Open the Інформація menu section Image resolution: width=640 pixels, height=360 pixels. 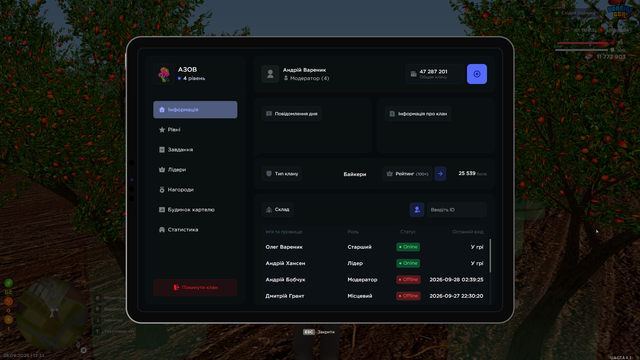coord(195,110)
